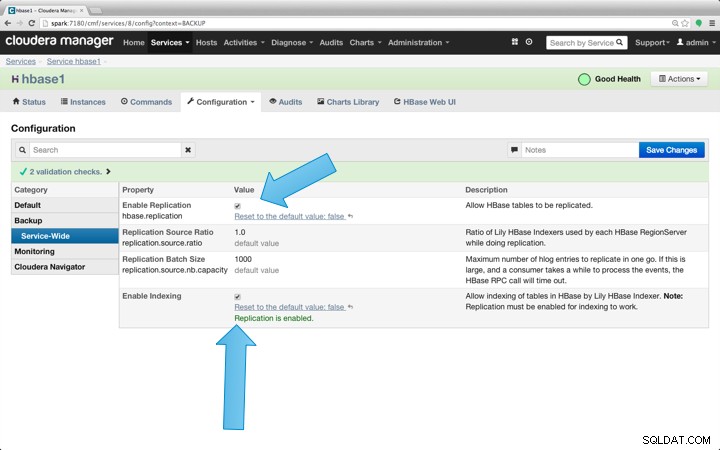This screenshot has width=720, height=450.
Task: Open the Services dropdown menu
Action: click(x=170, y=42)
